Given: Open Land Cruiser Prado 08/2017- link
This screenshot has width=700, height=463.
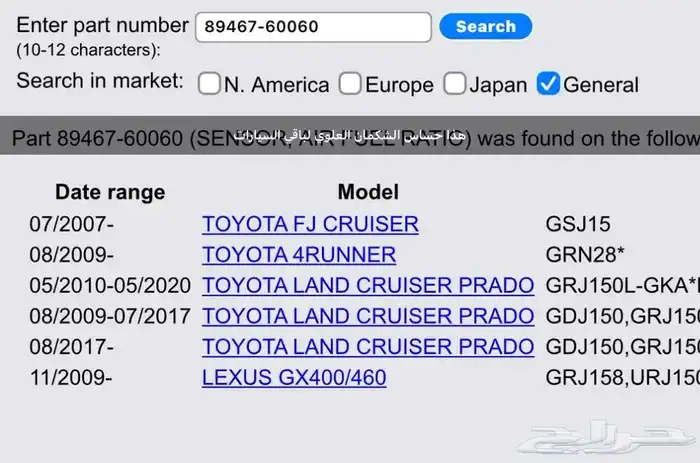Looking at the screenshot, I should 367,347.
